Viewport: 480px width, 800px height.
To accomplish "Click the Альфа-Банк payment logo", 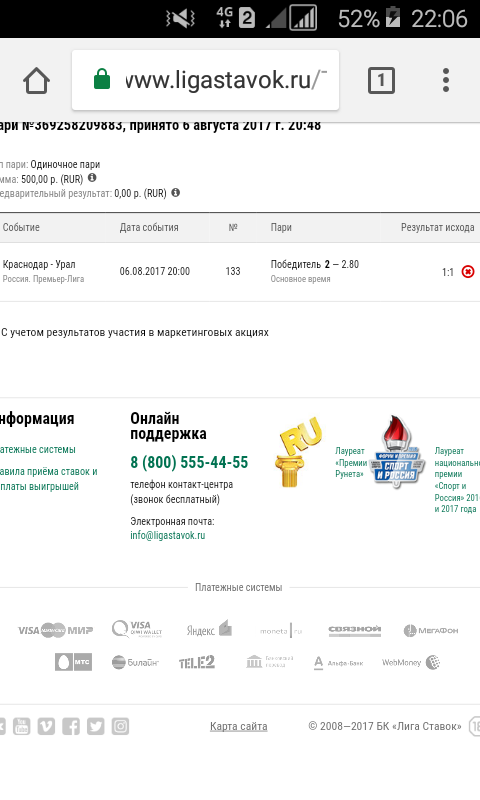I will point(338,663).
